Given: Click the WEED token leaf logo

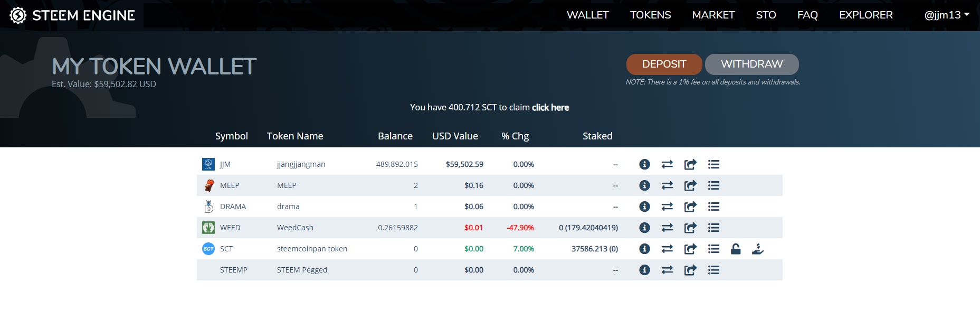Looking at the screenshot, I should coord(208,228).
